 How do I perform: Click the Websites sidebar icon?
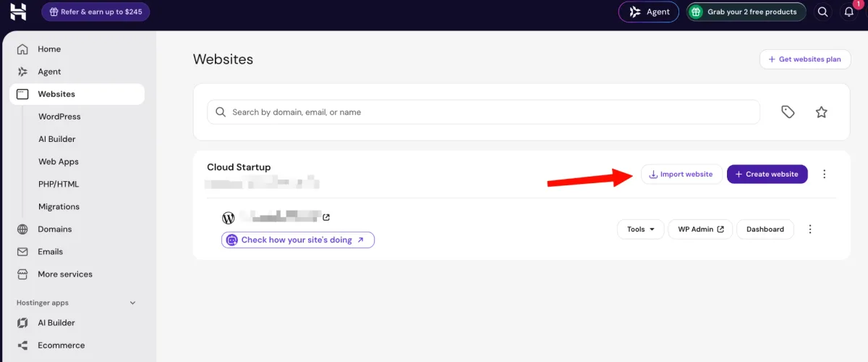point(23,94)
